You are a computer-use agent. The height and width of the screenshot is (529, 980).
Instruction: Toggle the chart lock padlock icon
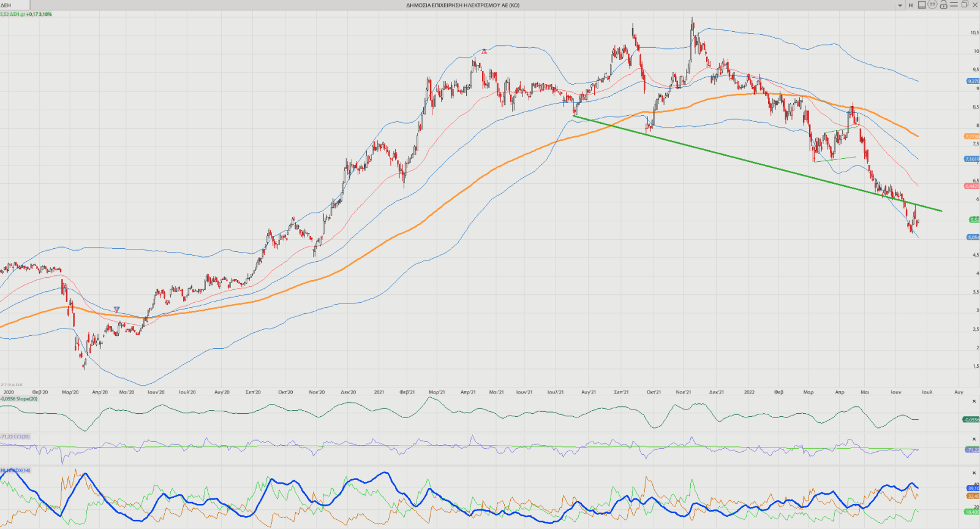click(944, 5)
